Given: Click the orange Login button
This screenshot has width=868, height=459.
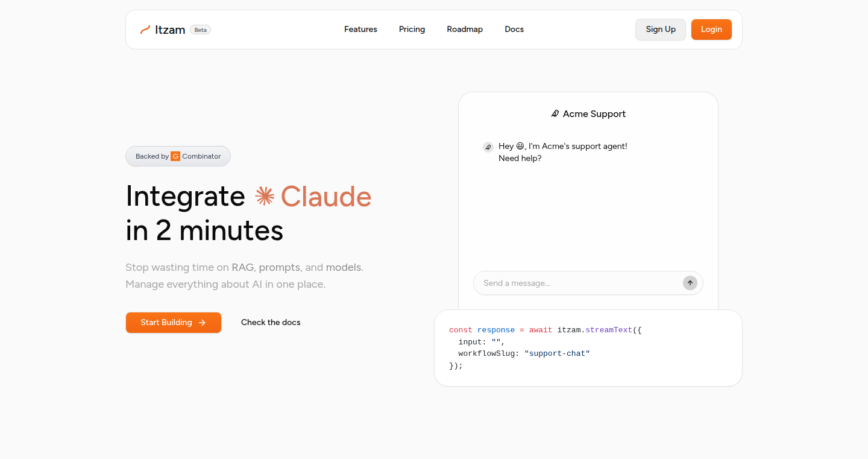Looking at the screenshot, I should (x=711, y=29).
